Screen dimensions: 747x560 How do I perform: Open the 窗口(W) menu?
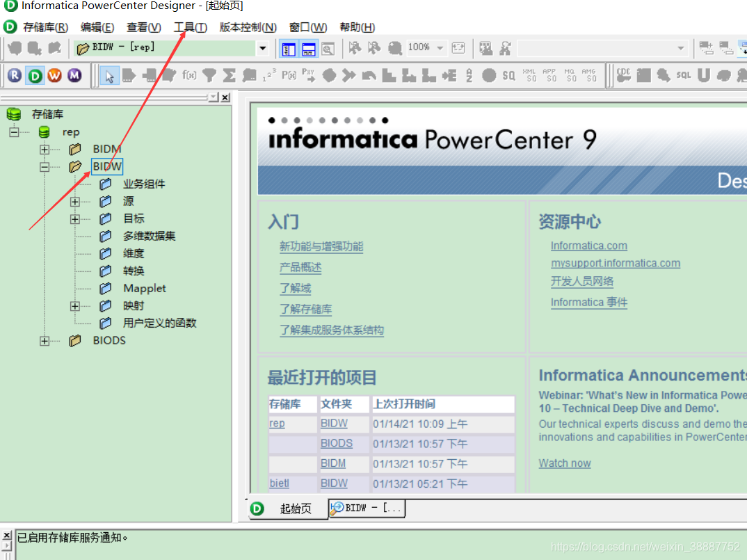pos(307,27)
